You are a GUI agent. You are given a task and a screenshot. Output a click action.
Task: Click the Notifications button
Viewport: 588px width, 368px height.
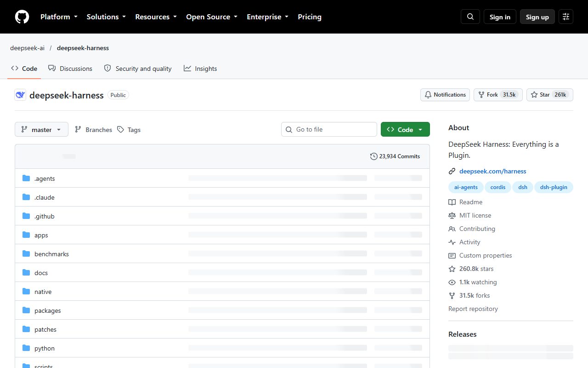click(x=445, y=95)
